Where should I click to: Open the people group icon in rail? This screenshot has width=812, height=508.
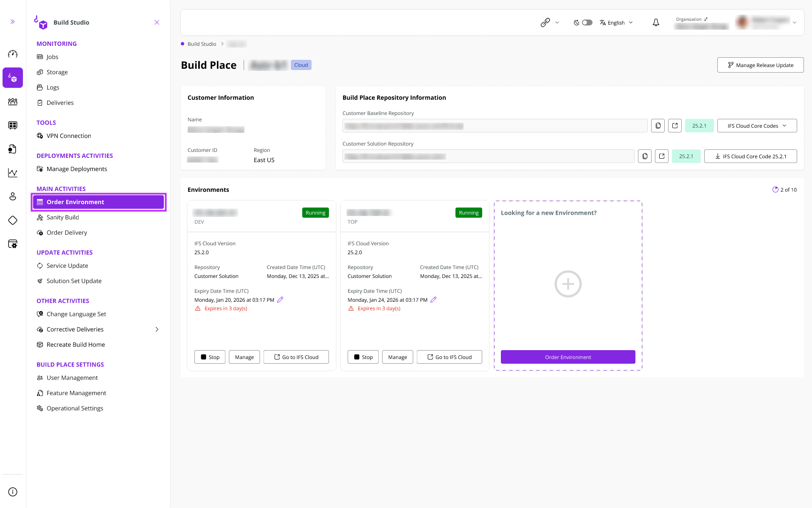tap(13, 101)
